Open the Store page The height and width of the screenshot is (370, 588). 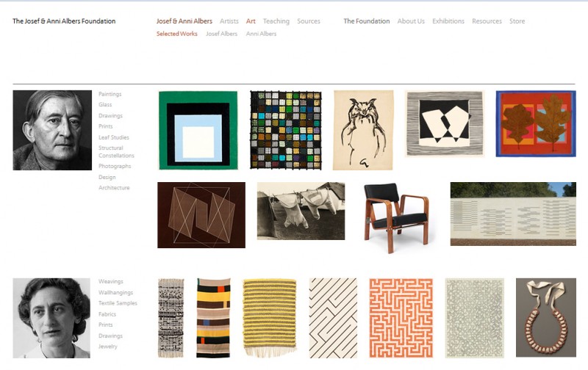tap(517, 21)
